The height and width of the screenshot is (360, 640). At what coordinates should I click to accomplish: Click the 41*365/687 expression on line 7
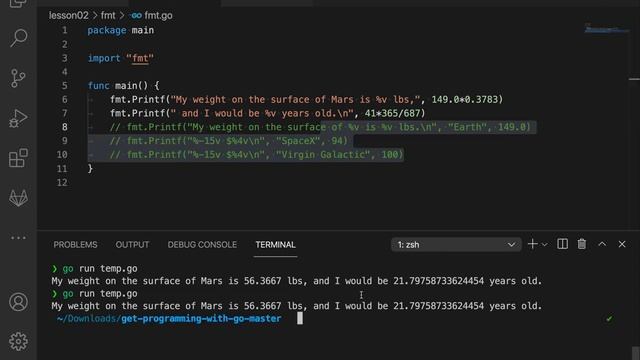click(x=392, y=113)
